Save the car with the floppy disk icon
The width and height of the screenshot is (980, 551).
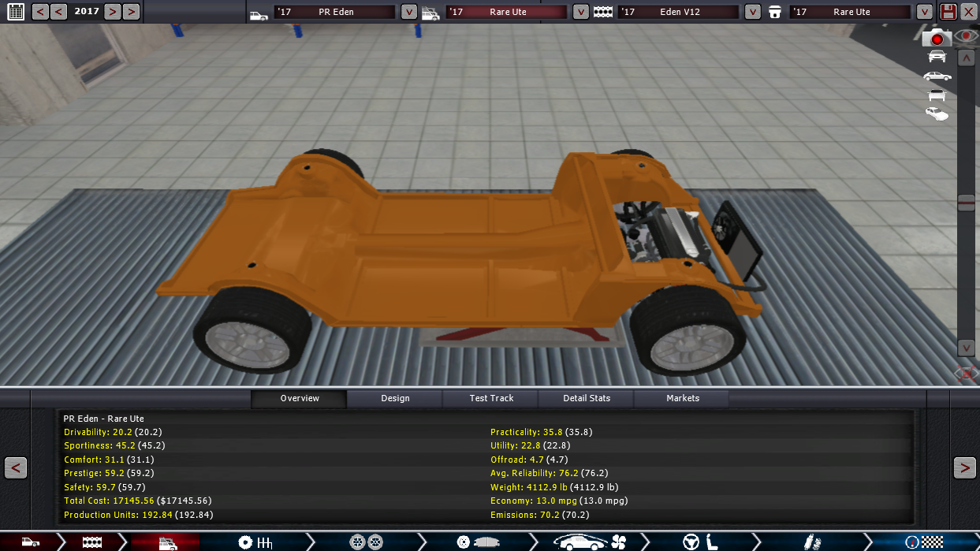(x=948, y=12)
